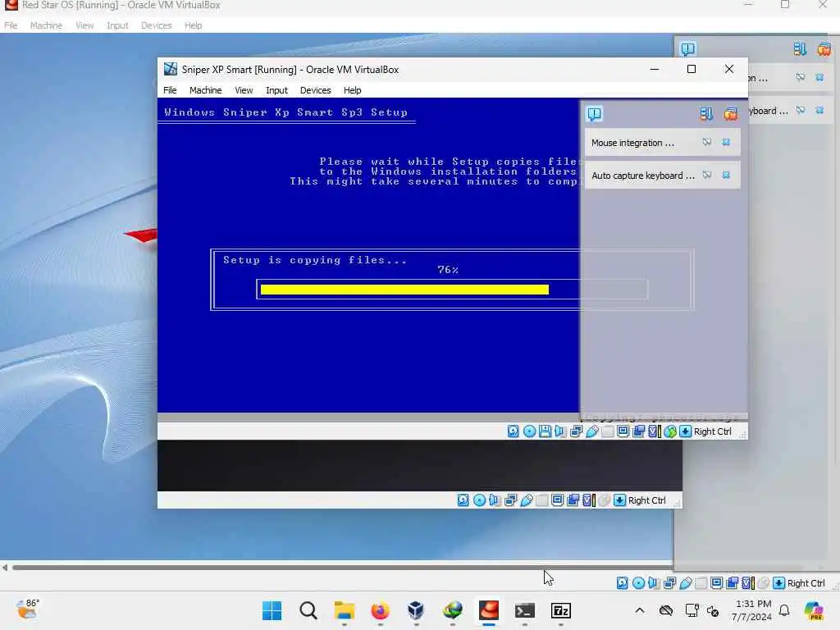Open Input menu in Sniper XP Smart window
The width and height of the screenshot is (840, 630).
(x=276, y=90)
